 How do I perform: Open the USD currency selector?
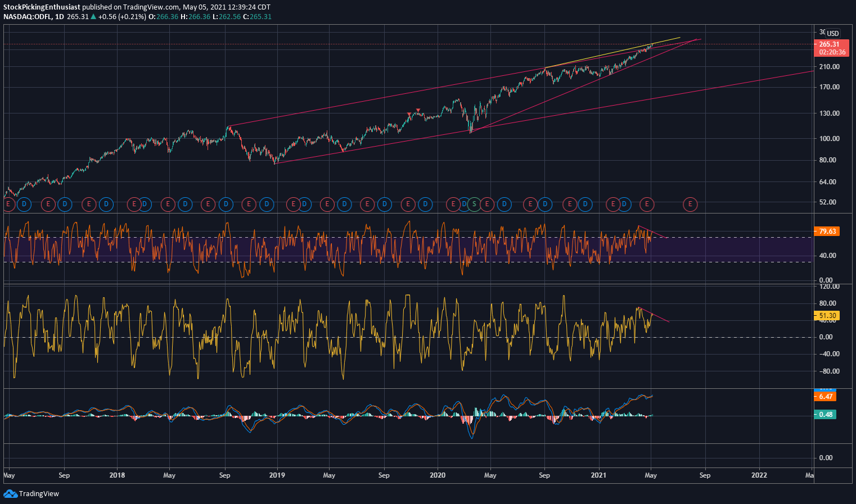[x=832, y=33]
